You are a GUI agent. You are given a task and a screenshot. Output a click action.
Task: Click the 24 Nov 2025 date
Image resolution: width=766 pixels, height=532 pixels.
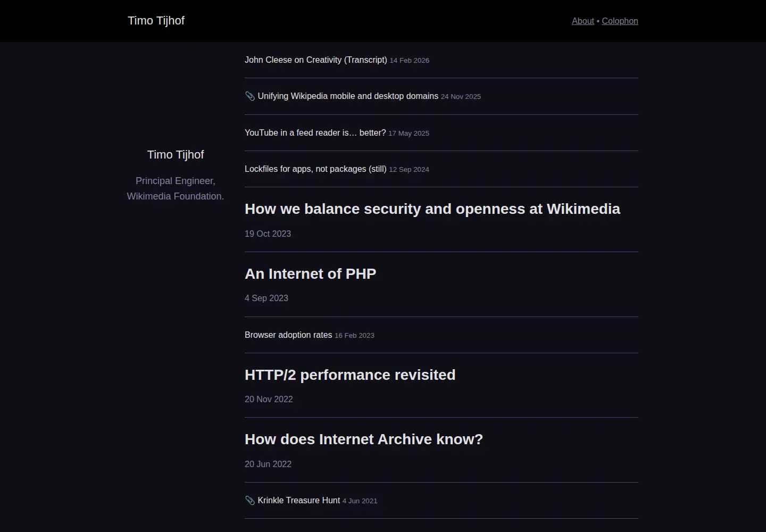(x=461, y=97)
